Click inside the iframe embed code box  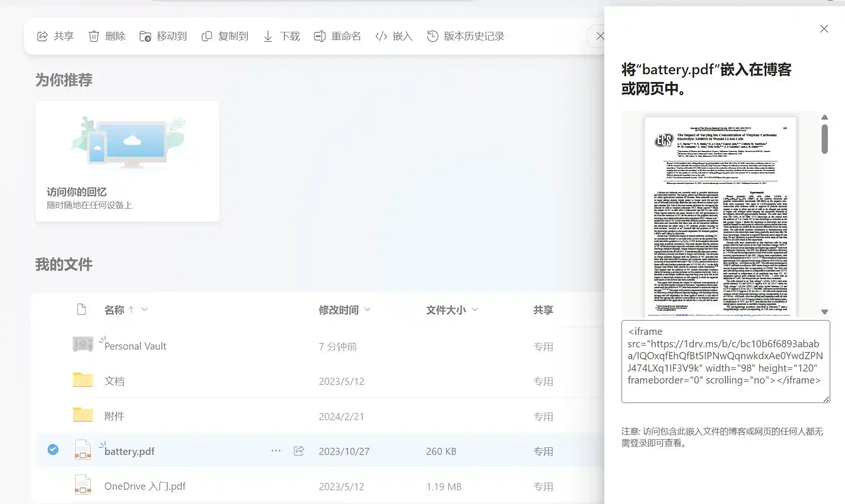tap(725, 361)
